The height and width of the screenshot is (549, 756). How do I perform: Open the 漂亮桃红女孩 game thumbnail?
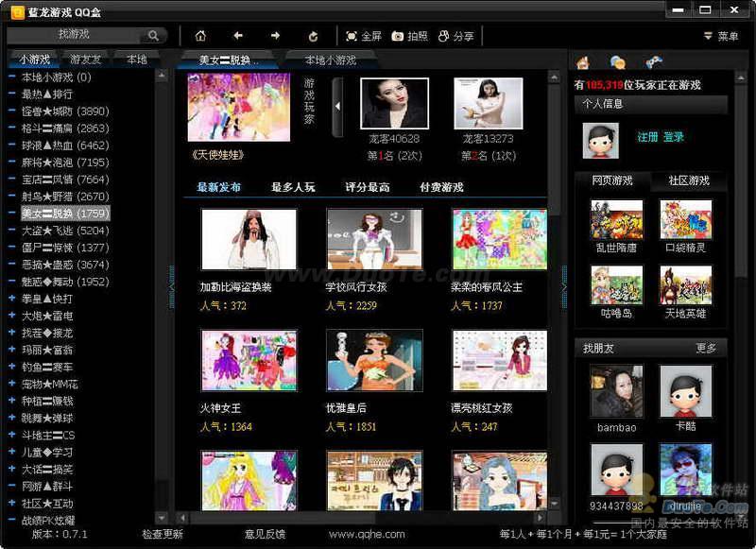pyautogui.click(x=500, y=360)
